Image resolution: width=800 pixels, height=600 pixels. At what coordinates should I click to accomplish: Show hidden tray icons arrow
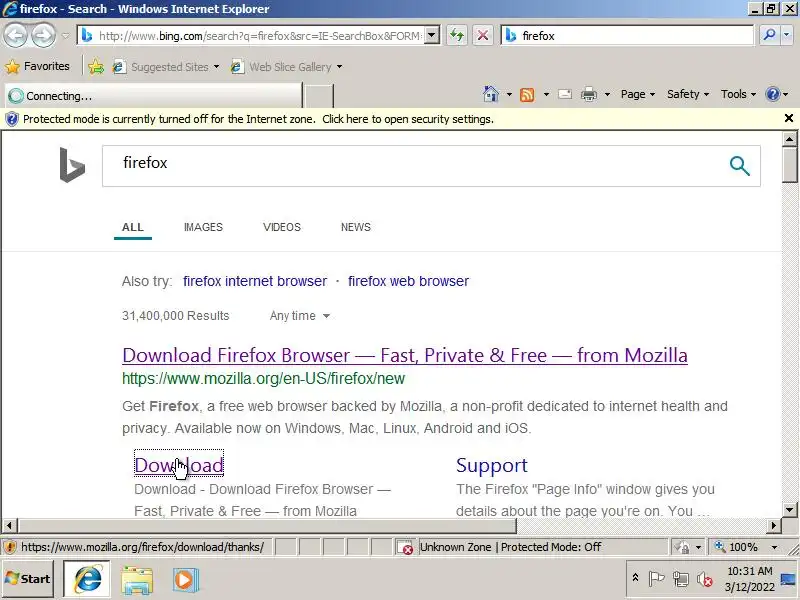click(635, 578)
